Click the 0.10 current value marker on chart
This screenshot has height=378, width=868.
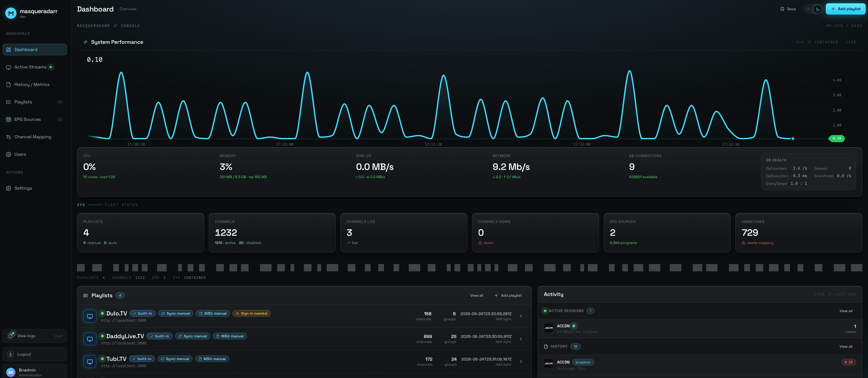pos(837,138)
